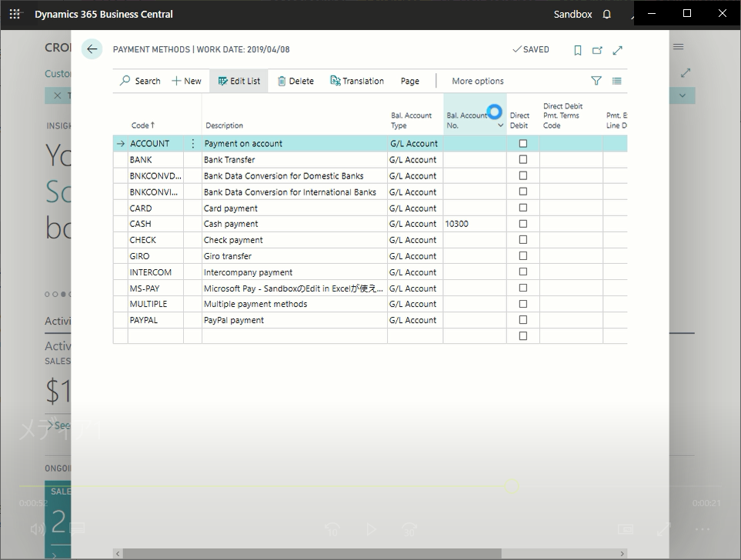Tick Direct Debit for PAYPAL row
The height and width of the screenshot is (560, 741).
pyautogui.click(x=523, y=320)
